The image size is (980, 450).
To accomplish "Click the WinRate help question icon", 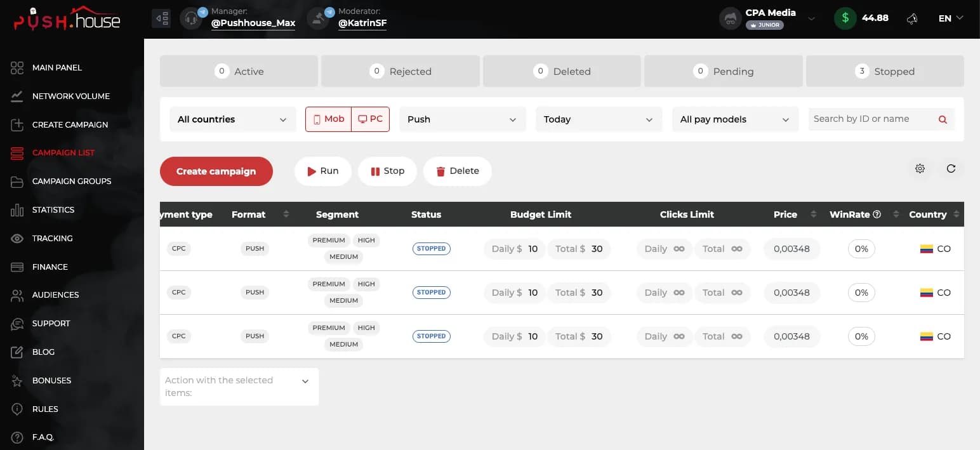I will pos(877,215).
